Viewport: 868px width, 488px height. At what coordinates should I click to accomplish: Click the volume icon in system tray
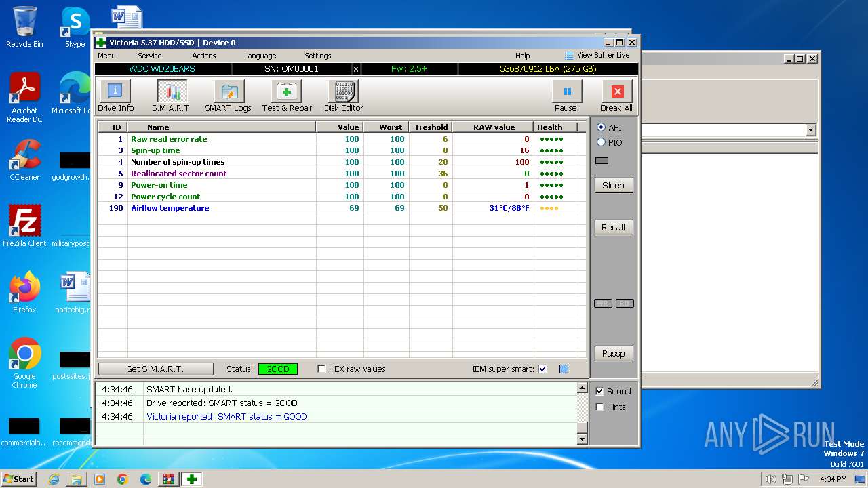click(x=770, y=479)
